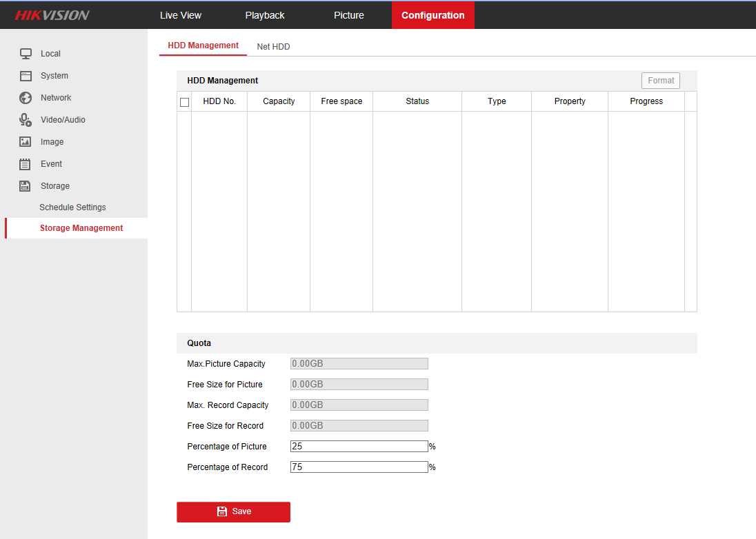Click the Hikvision logo
Image resolution: width=756 pixels, height=539 pixels.
pyautogui.click(x=52, y=15)
